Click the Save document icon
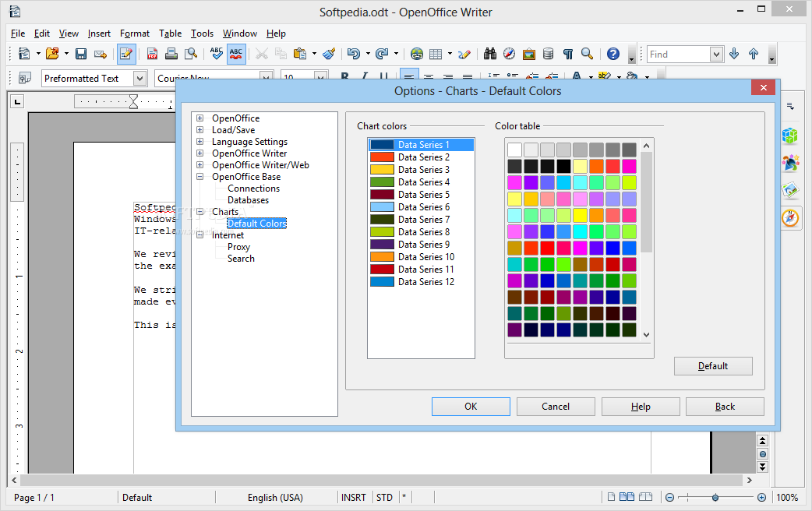 point(81,54)
